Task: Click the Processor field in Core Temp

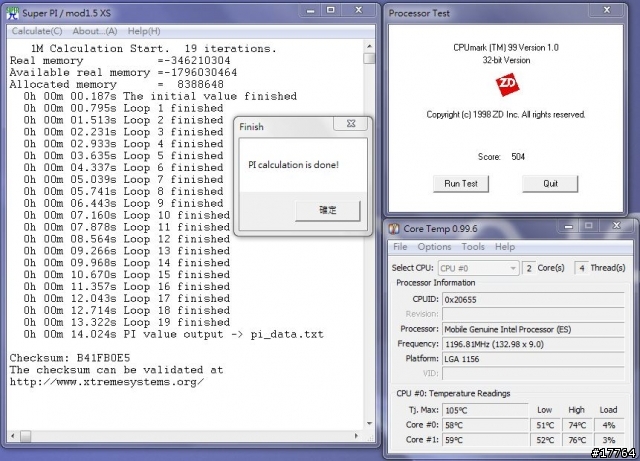Action: click(x=533, y=329)
